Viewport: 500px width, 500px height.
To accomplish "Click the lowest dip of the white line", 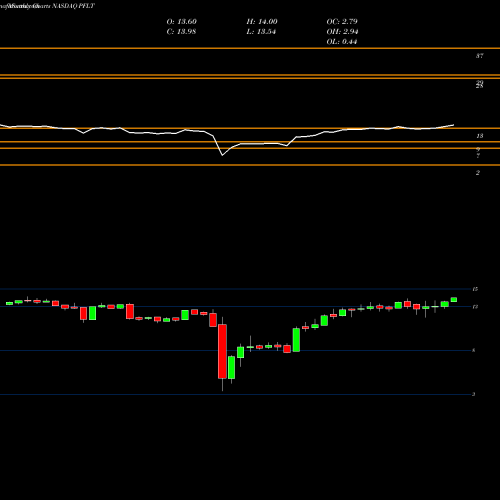I will pyautogui.click(x=223, y=155).
